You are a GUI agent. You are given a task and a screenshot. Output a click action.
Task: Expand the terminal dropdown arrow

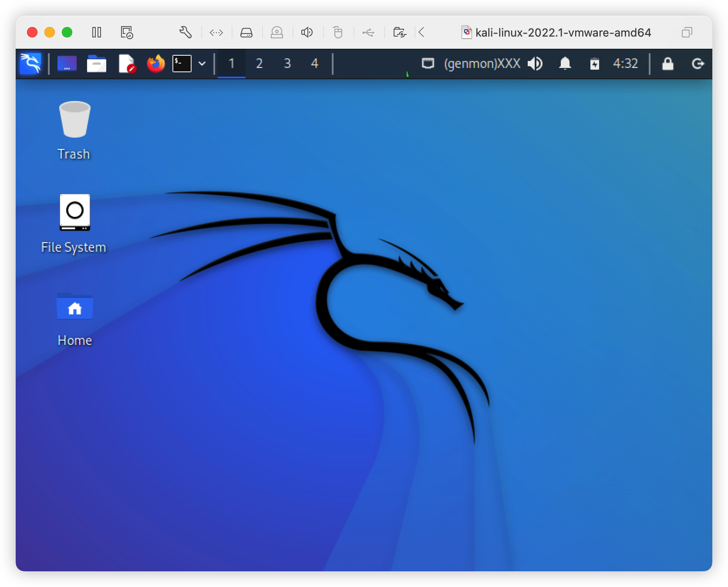(202, 64)
